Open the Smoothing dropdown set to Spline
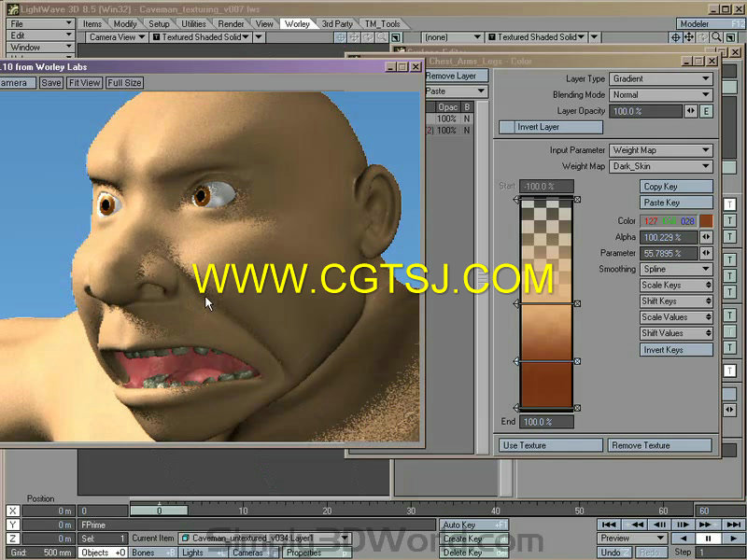 pos(676,269)
